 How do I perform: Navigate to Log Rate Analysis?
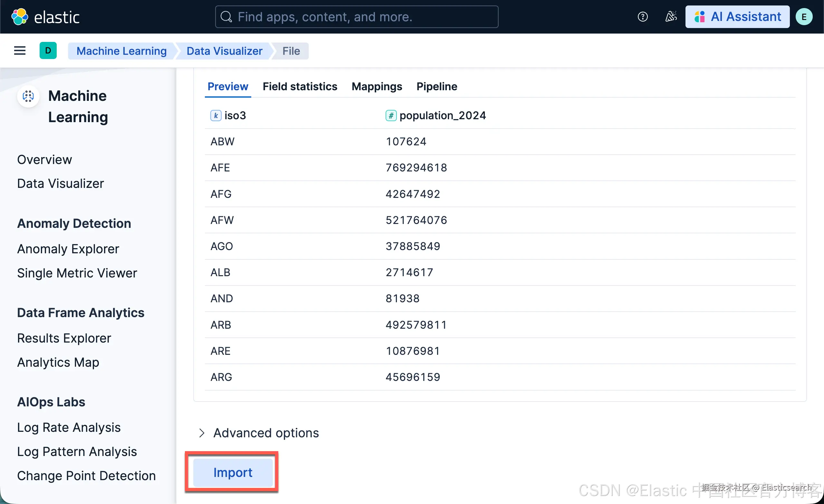pyautogui.click(x=69, y=428)
